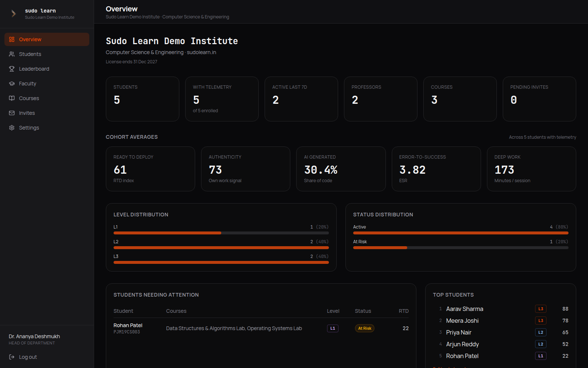This screenshot has width=588, height=368.
Task: Click the Courses column header
Action: [176, 311]
